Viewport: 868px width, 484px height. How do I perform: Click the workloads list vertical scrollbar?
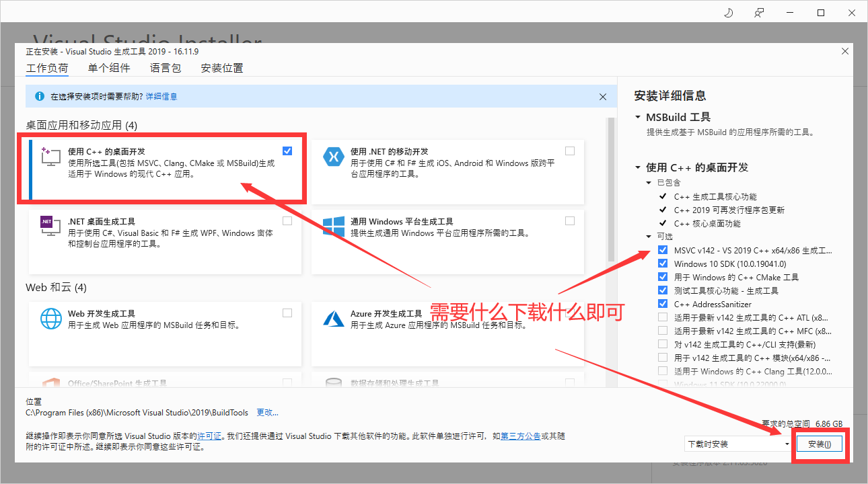(612, 190)
